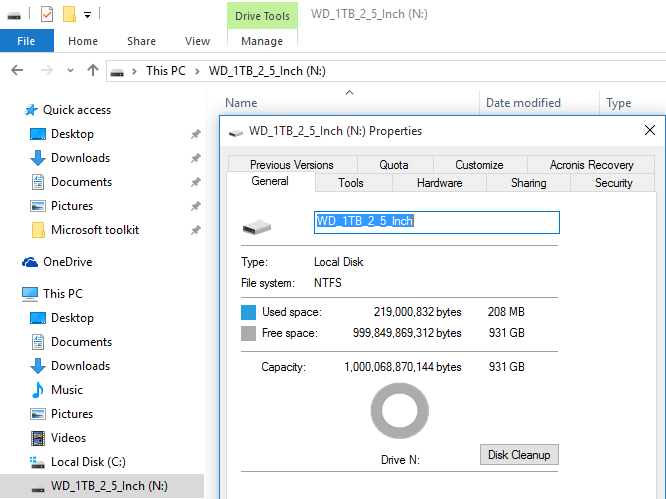Click the blue Used space color swatch
The image size is (666, 499).
pyautogui.click(x=248, y=312)
